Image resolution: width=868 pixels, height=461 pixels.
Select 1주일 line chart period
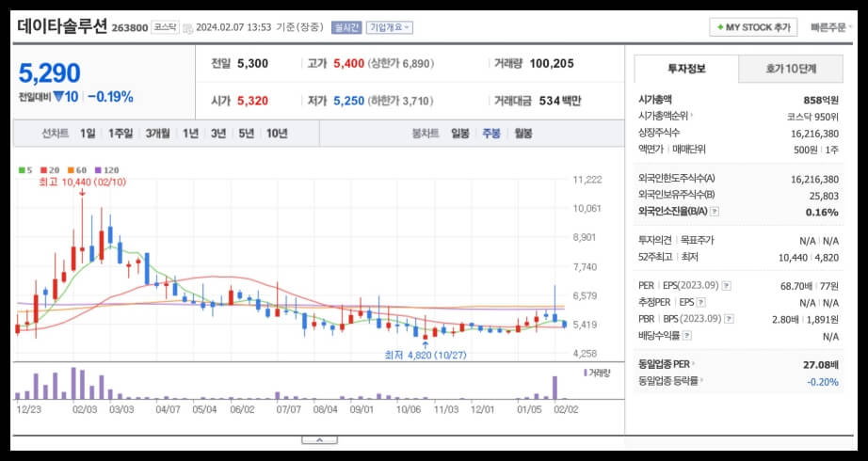pyautogui.click(x=121, y=134)
